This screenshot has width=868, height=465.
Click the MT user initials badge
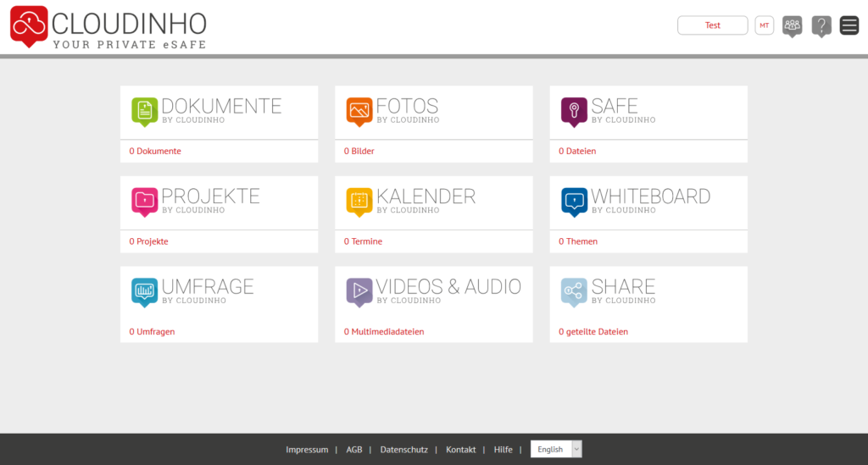[x=765, y=25]
